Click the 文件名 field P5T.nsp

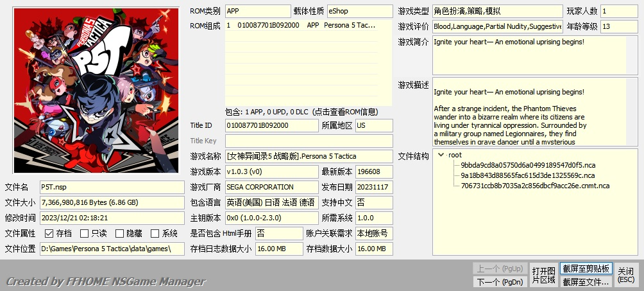[112, 187]
